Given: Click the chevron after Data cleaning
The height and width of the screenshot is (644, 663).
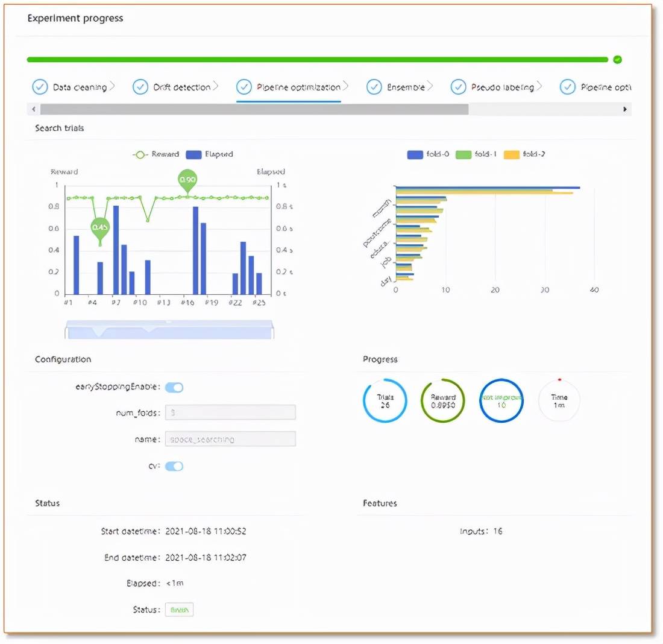Looking at the screenshot, I should (x=112, y=87).
